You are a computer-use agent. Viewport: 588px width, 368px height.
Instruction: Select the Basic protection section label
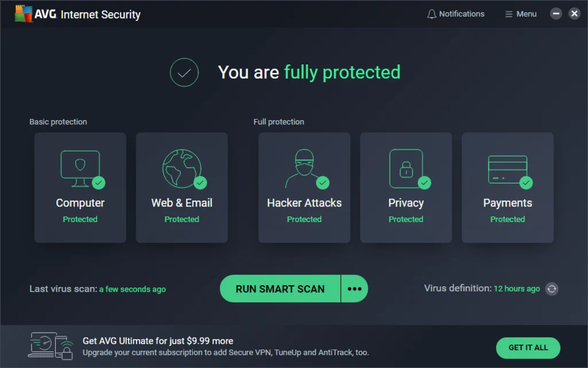click(x=58, y=121)
